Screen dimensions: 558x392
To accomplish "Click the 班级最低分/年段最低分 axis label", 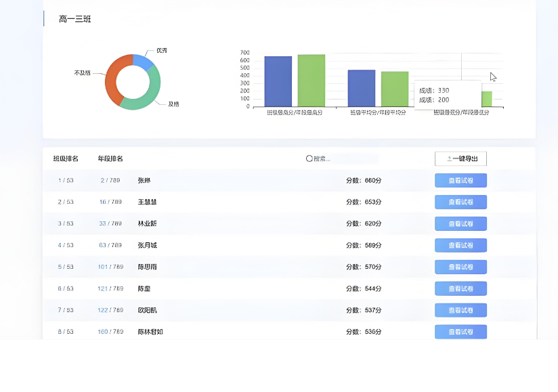I will click(461, 112).
